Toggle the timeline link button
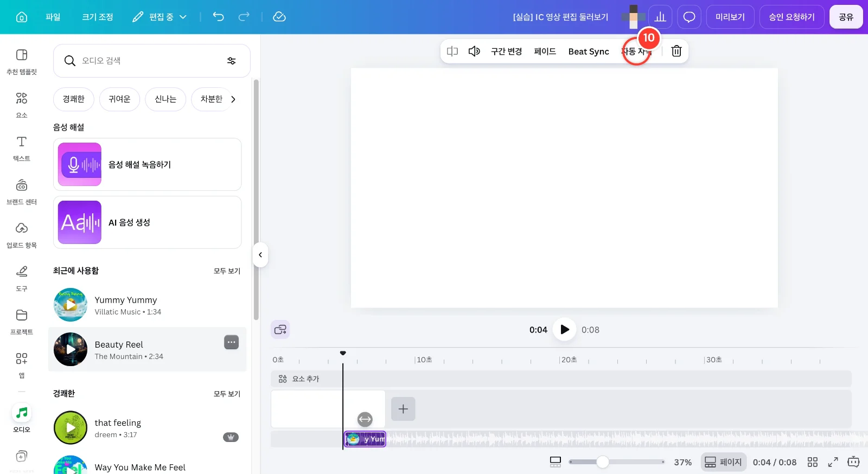This screenshot has width=868, height=474. pyautogui.click(x=280, y=330)
